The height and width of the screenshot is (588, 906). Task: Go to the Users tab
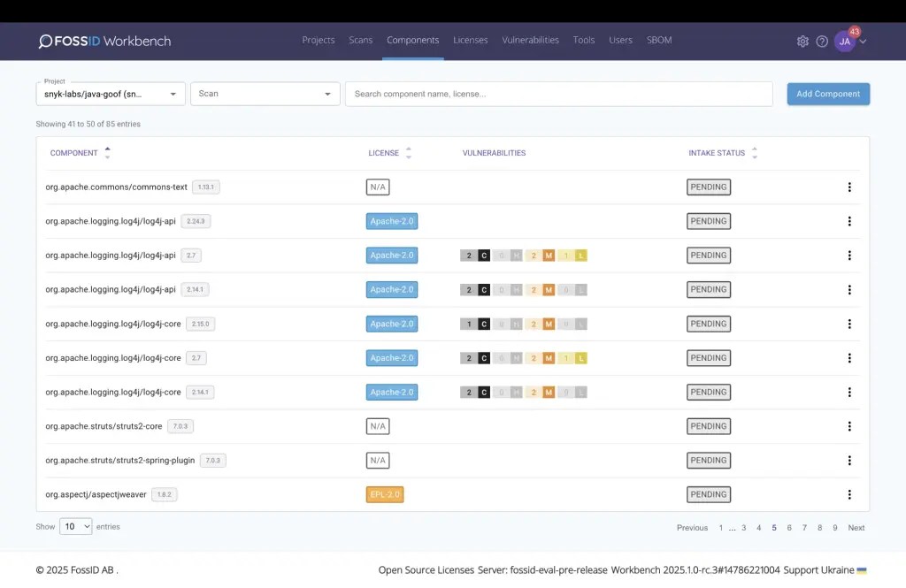[x=620, y=40]
